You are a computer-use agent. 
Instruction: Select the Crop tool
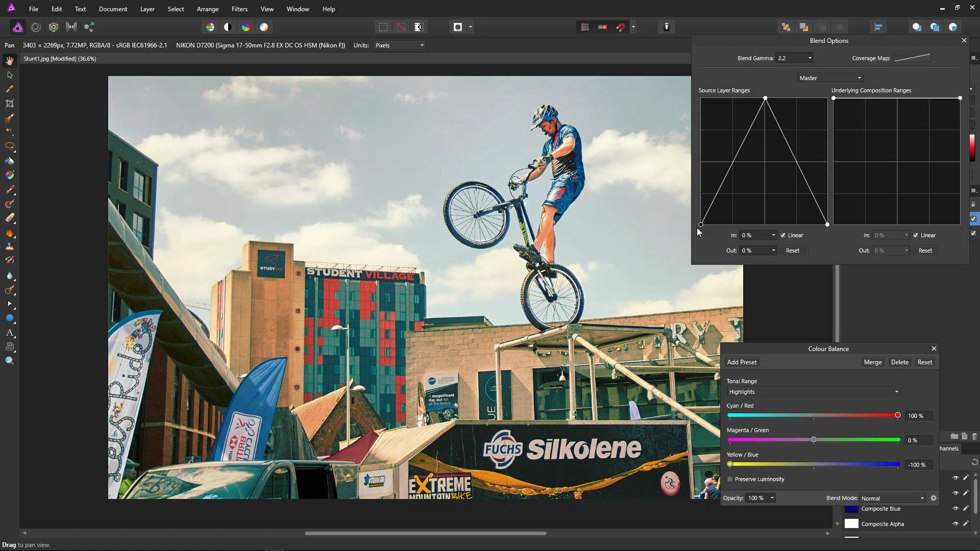pos(9,104)
